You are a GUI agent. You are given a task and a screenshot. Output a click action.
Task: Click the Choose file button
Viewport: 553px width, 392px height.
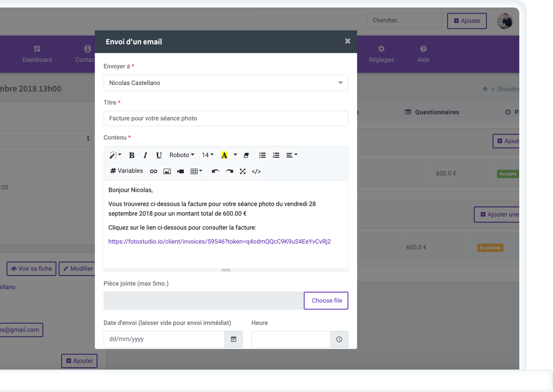326,301
